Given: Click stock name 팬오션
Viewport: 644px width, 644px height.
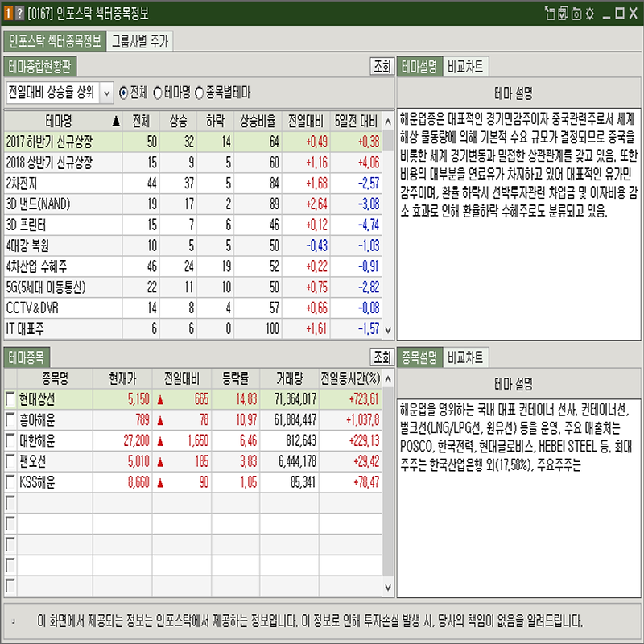Looking at the screenshot, I should (33, 461).
